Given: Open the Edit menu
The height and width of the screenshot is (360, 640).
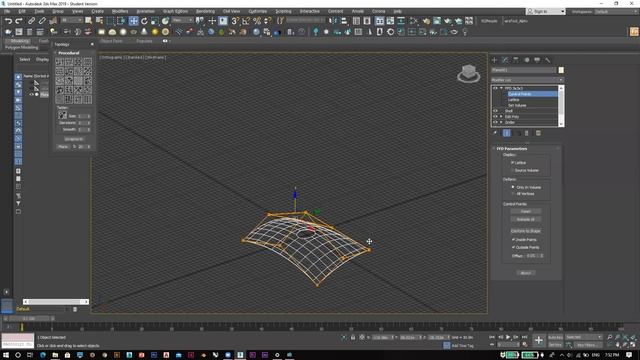Looking at the screenshot, I should tap(22, 11).
